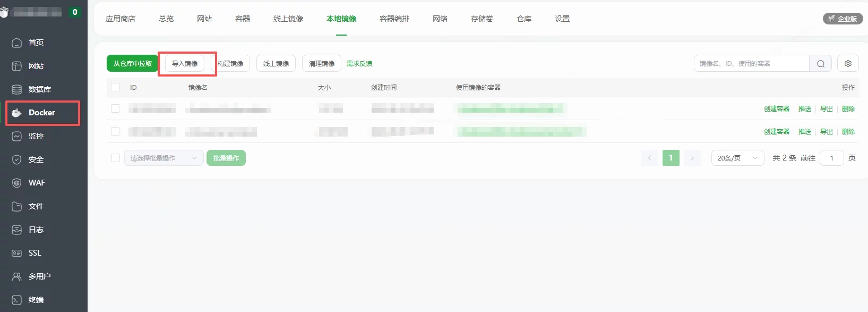Click 删除 in first row

click(x=848, y=108)
